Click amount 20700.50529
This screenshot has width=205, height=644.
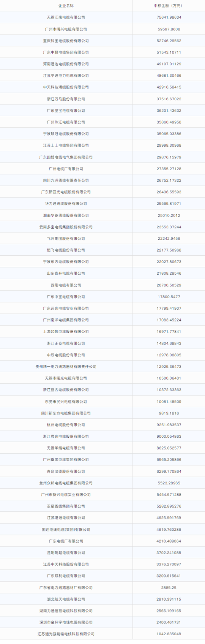point(169,285)
